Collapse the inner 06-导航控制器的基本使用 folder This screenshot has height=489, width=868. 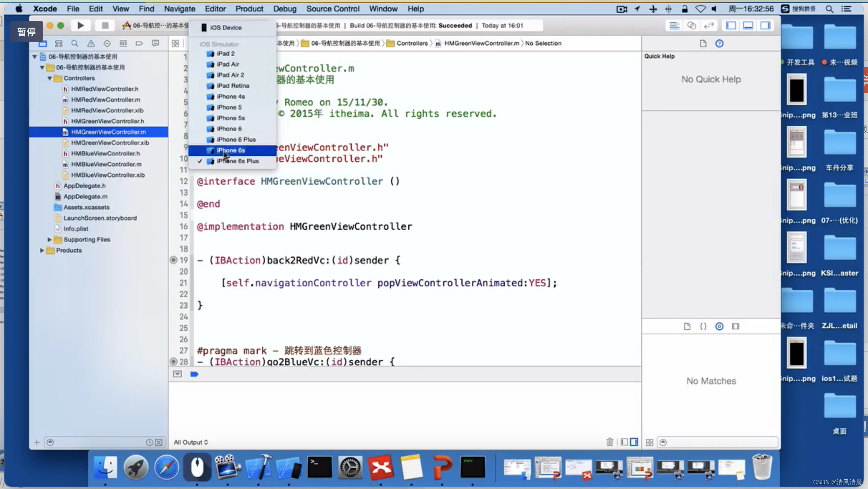(42, 67)
